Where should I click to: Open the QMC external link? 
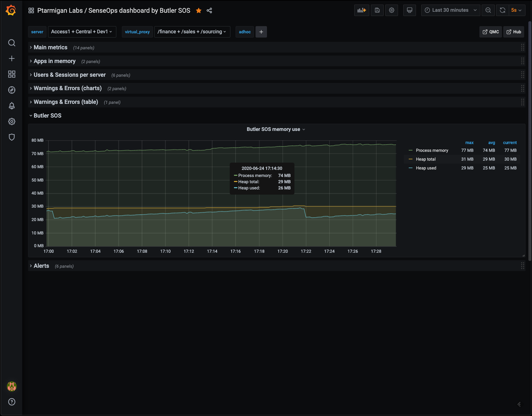click(x=490, y=32)
